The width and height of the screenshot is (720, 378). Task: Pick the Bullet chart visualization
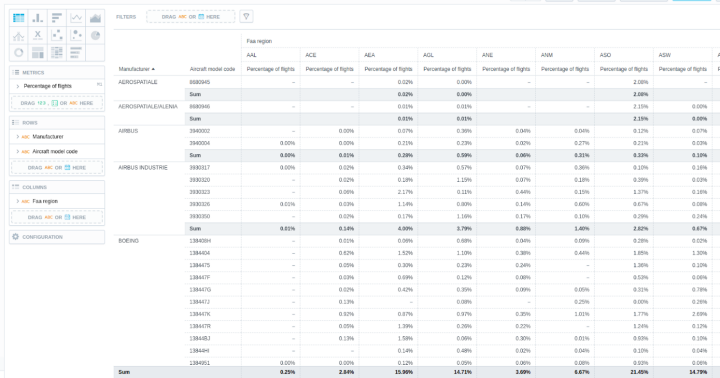[x=76, y=53]
